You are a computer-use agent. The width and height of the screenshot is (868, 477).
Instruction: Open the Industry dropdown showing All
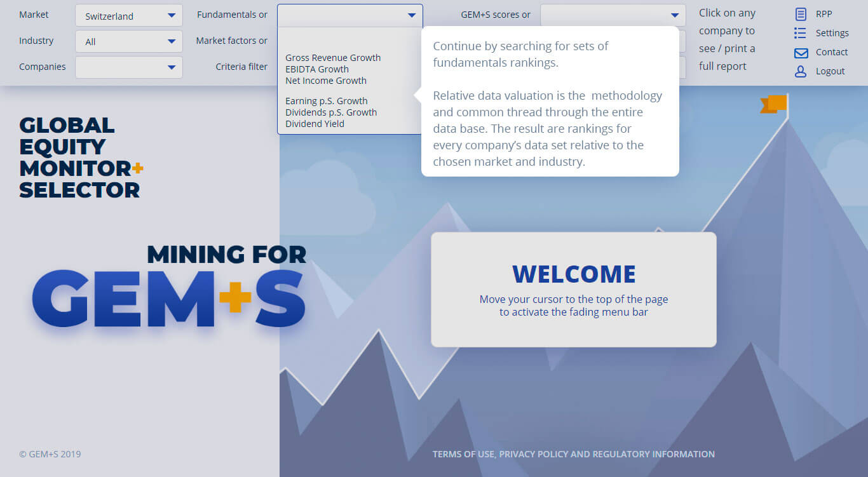pos(129,41)
